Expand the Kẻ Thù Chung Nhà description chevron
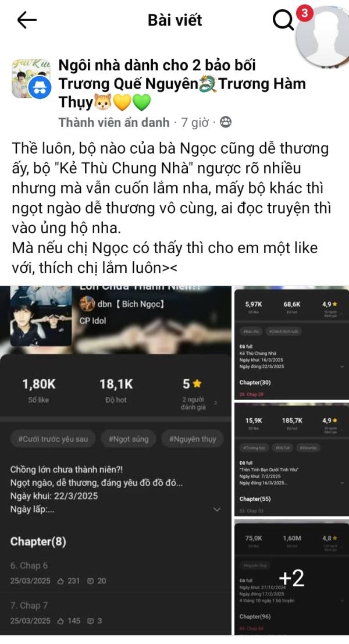This screenshot has width=349, height=644. tap(343, 367)
